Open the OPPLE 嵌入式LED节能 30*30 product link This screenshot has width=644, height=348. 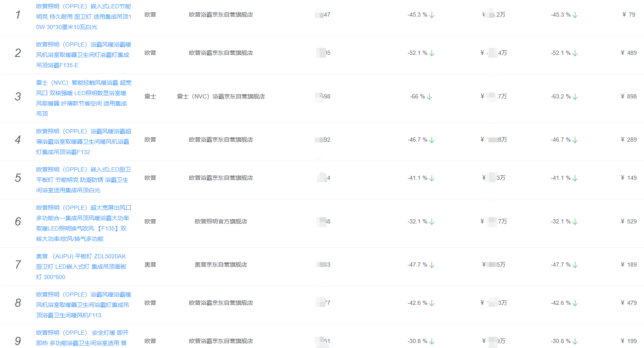click(x=83, y=17)
